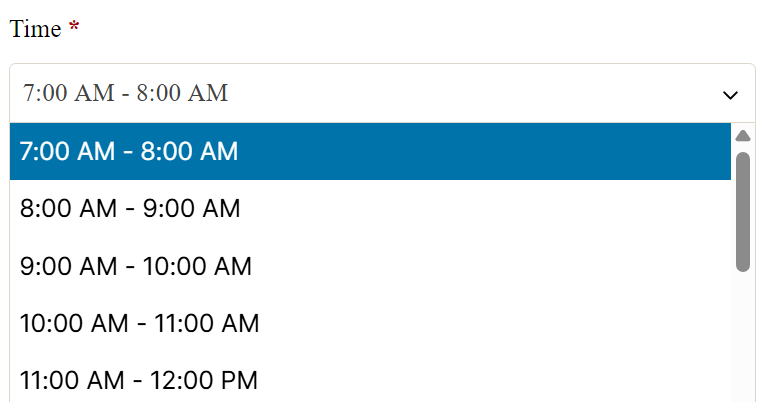Pick the 9:00 AM - 10:00 AM option
The height and width of the screenshot is (402, 765).
(x=136, y=267)
